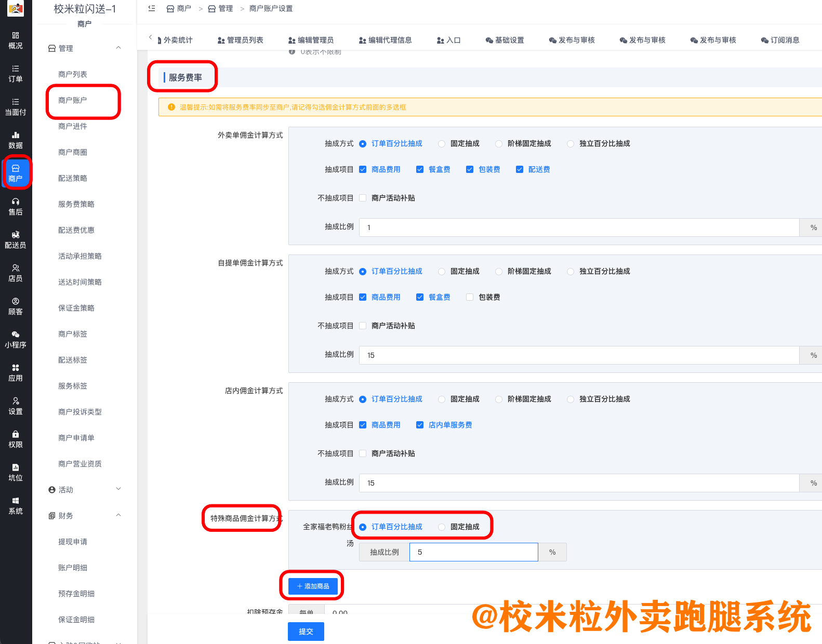Click the 店内 抽成比例 input field

[x=579, y=483]
